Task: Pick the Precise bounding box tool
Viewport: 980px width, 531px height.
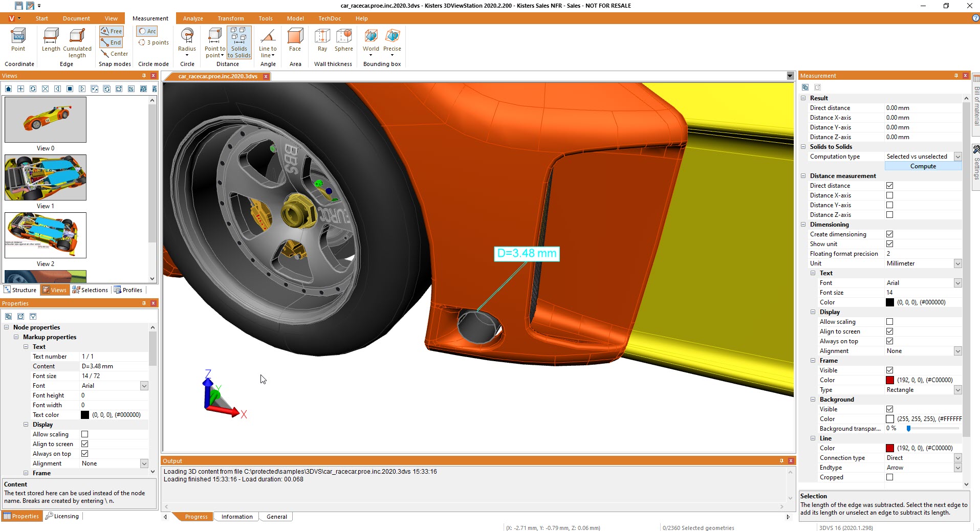Action: point(392,43)
